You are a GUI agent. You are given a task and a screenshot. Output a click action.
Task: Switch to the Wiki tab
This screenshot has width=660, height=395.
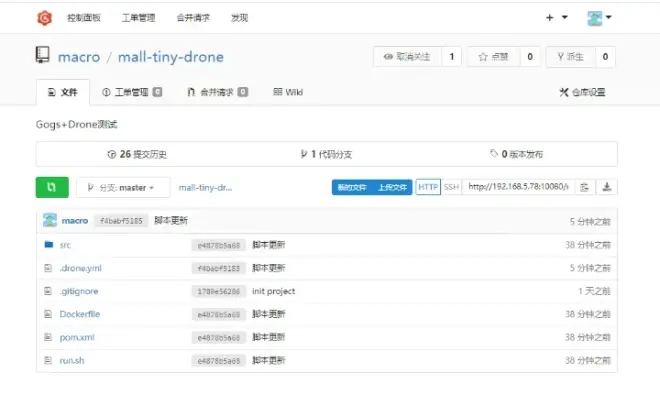click(x=288, y=92)
